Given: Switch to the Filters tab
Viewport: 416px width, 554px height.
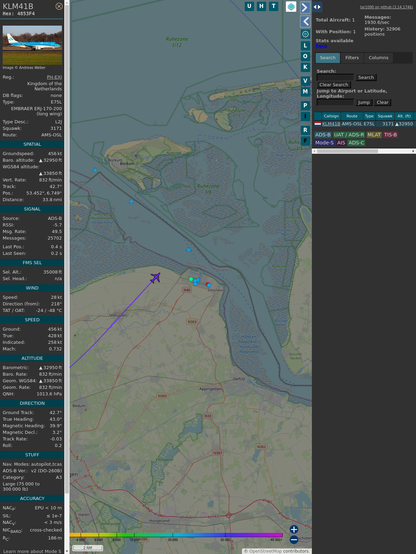Looking at the screenshot, I should tap(352, 58).
